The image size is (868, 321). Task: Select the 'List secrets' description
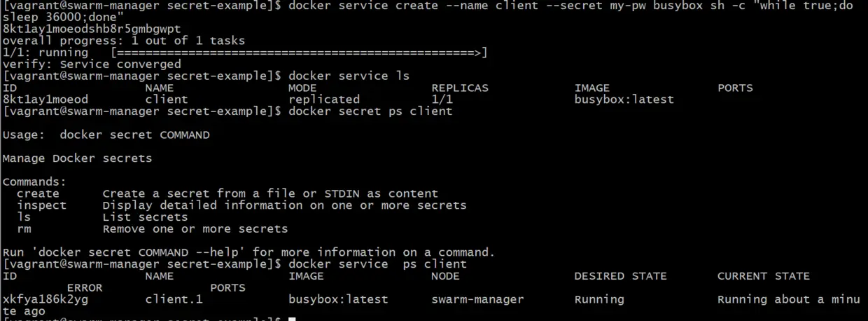(145, 217)
